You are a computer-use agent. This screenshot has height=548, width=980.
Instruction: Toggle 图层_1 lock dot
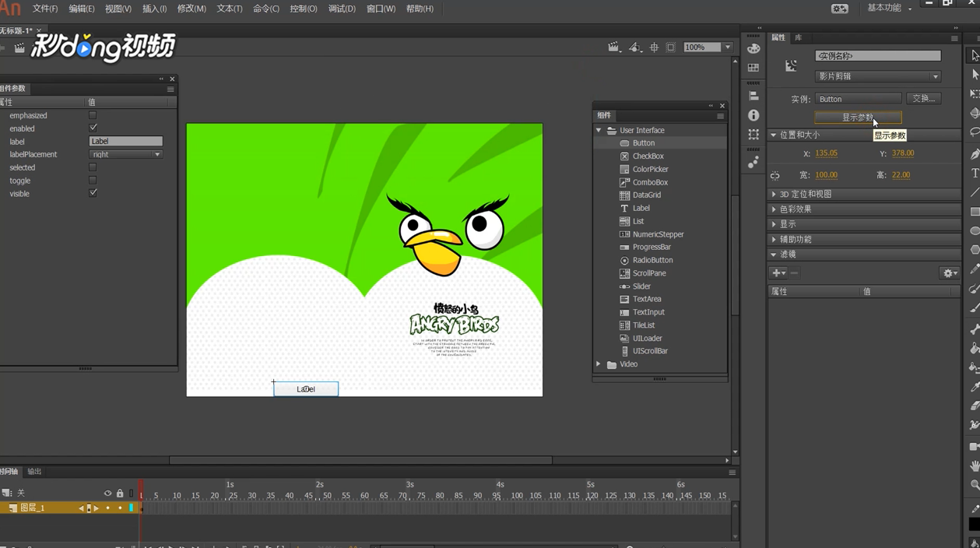point(120,508)
